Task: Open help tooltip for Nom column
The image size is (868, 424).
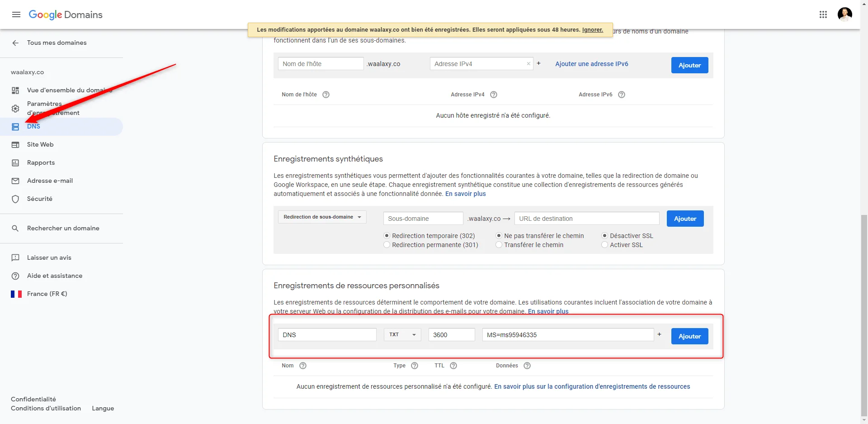Action: pyautogui.click(x=303, y=366)
